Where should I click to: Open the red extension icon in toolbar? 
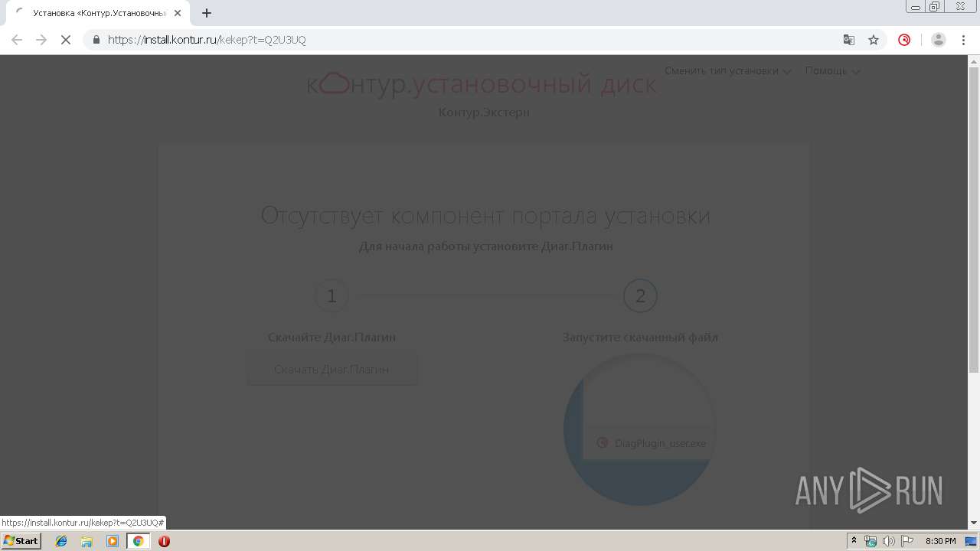[x=904, y=40]
